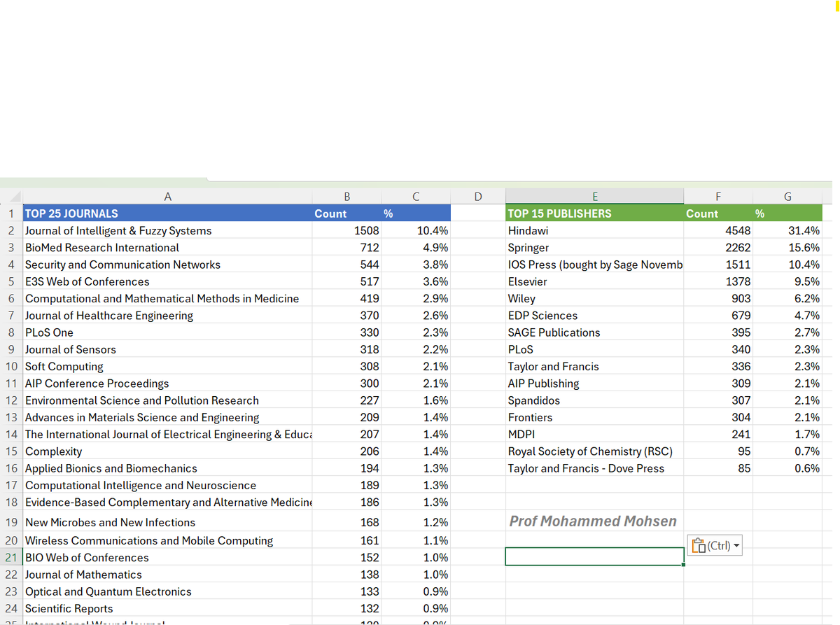Click the TOP 15 PUBLISHERS header cell
The width and height of the screenshot is (840, 625).
594,213
